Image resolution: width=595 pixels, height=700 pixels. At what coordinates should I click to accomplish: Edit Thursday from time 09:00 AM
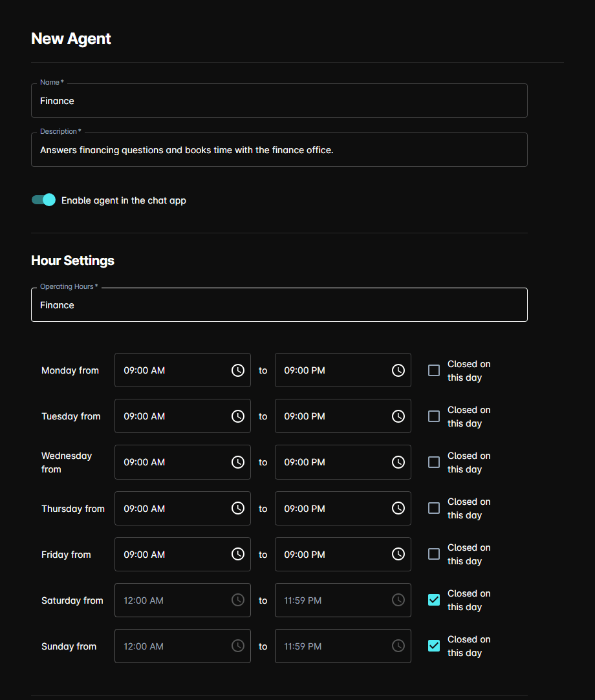182,509
